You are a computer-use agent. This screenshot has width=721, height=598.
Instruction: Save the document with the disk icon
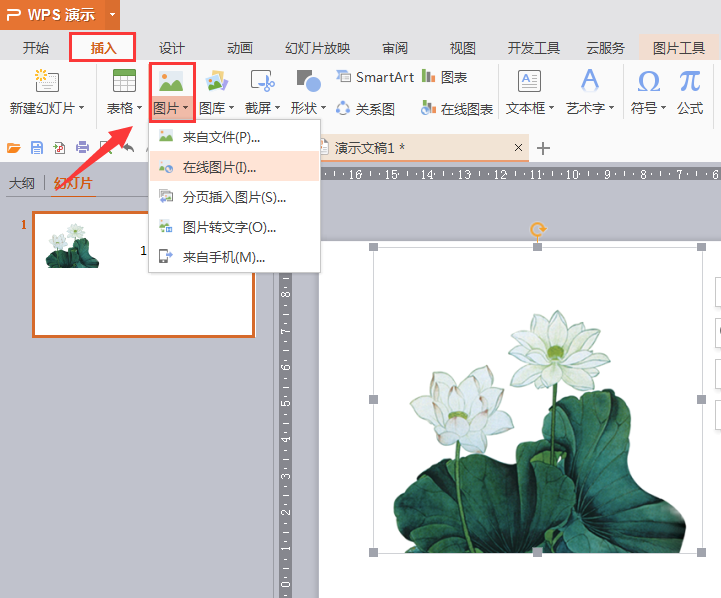(x=36, y=148)
